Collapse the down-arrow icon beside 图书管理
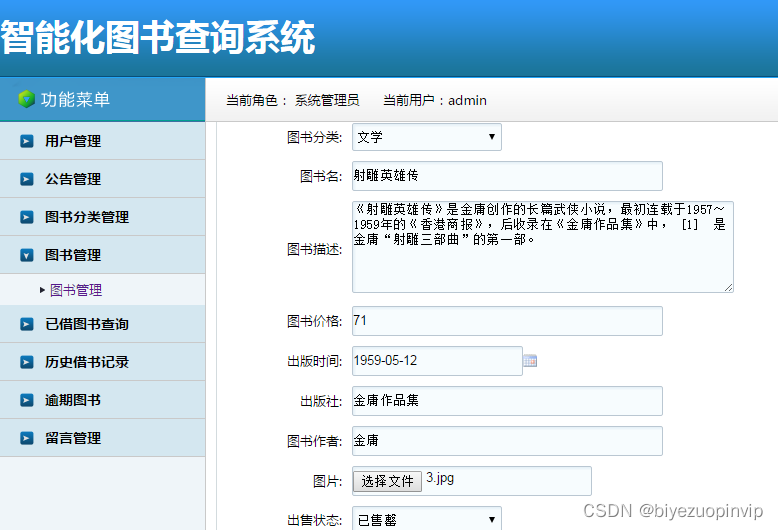This screenshot has height=530, width=778. coord(27,255)
